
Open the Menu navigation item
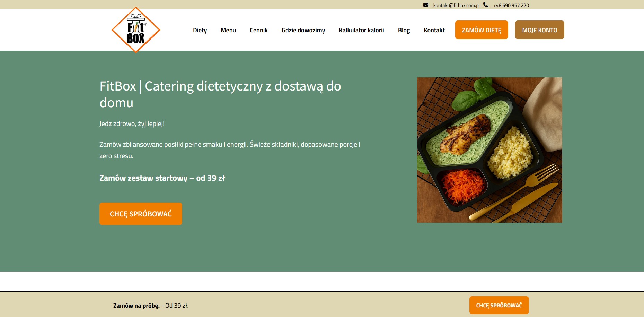tap(228, 30)
